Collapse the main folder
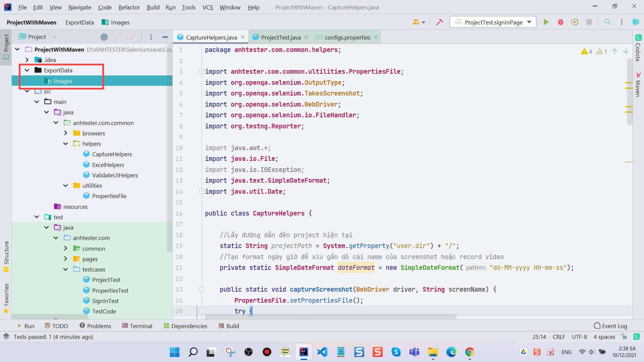Viewport: 644px width, 362px height. [37, 102]
